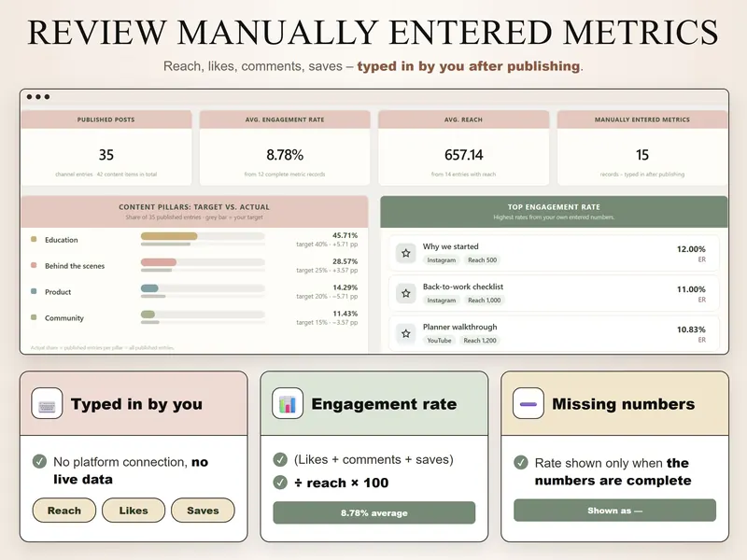Select the Top Engagement Rate header
This screenshot has height=560, width=747.
coord(554,212)
